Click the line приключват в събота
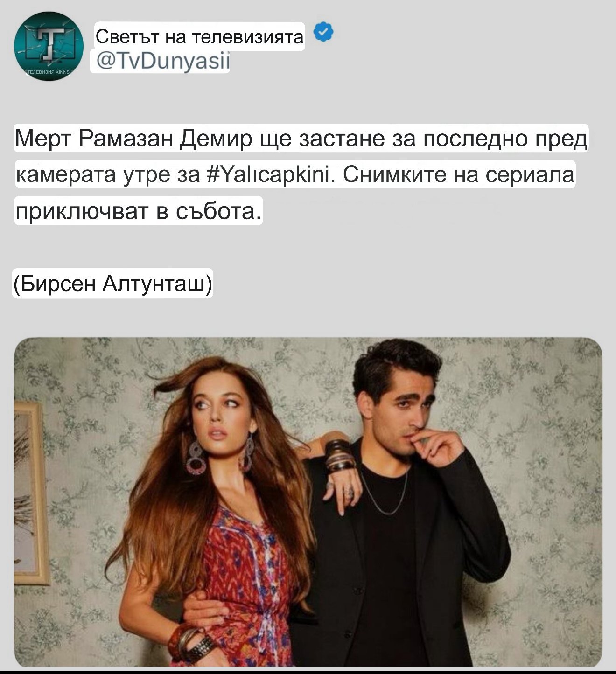The width and height of the screenshot is (616, 674). [x=139, y=211]
